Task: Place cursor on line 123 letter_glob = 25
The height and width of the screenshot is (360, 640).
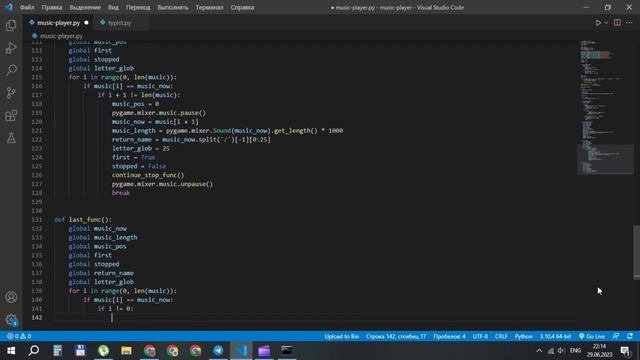Action: pyautogui.click(x=141, y=148)
